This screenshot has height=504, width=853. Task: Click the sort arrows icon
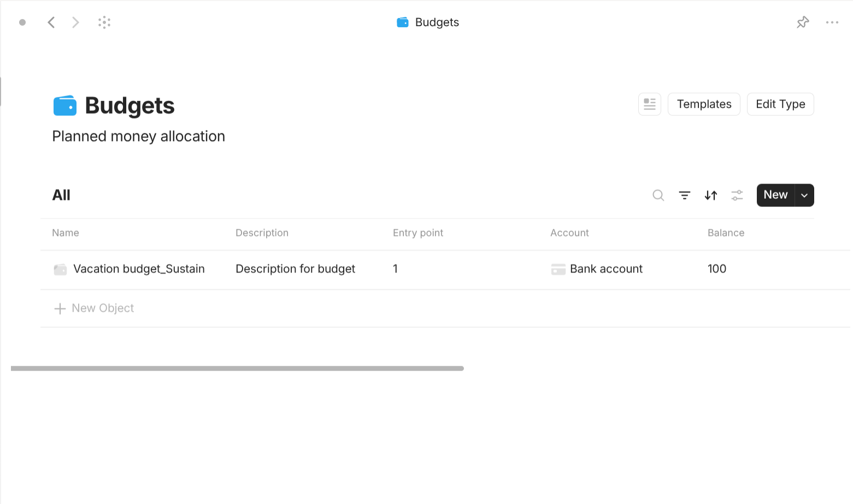click(x=710, y=195)
